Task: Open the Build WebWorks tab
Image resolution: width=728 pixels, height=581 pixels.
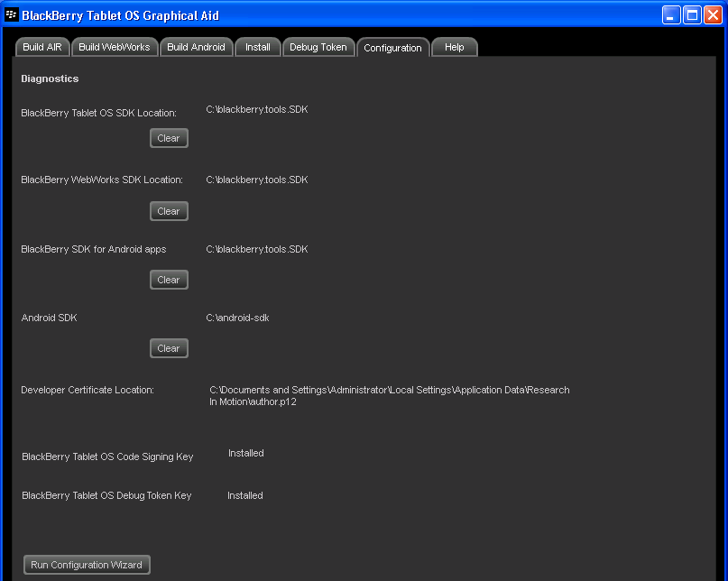Action: point(115,47)
